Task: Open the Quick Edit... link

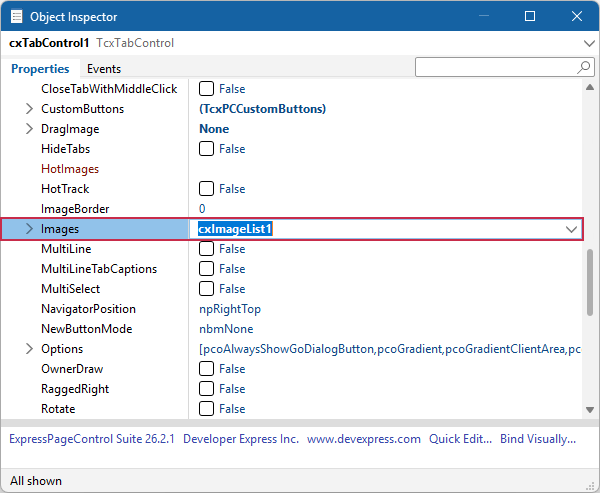Action: pyautogui.click(x=460, y=439)
